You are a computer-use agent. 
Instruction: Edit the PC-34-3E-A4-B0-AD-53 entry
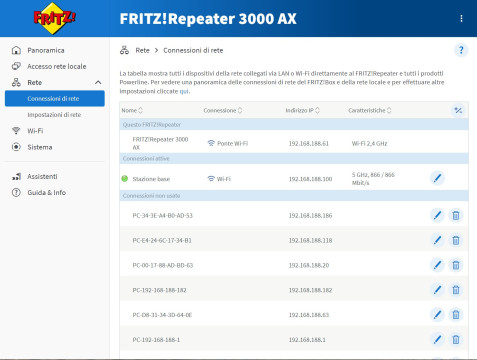point(437,215)
